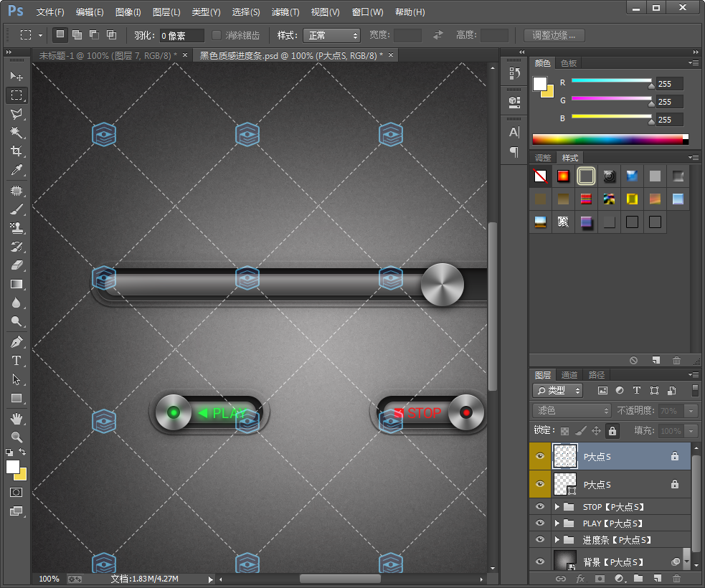Image resolution: width=705 pixels, height=588 pixels.
Task: Pick the Eyedropper tool
Action: click(16, 170)
